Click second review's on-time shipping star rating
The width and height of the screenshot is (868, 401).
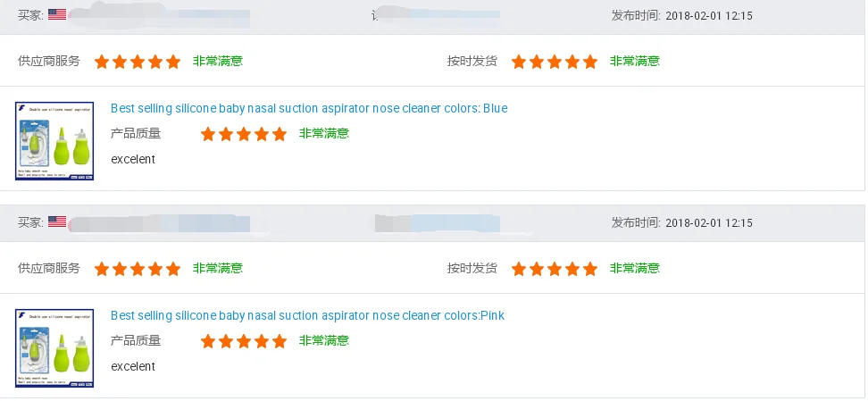tap(555, 269)
